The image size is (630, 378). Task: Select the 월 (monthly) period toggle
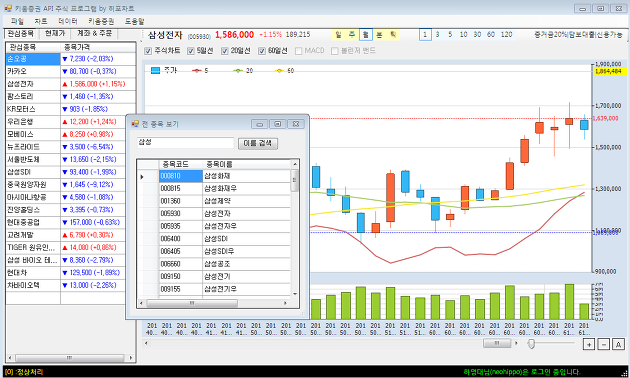[x=366, y=35]
